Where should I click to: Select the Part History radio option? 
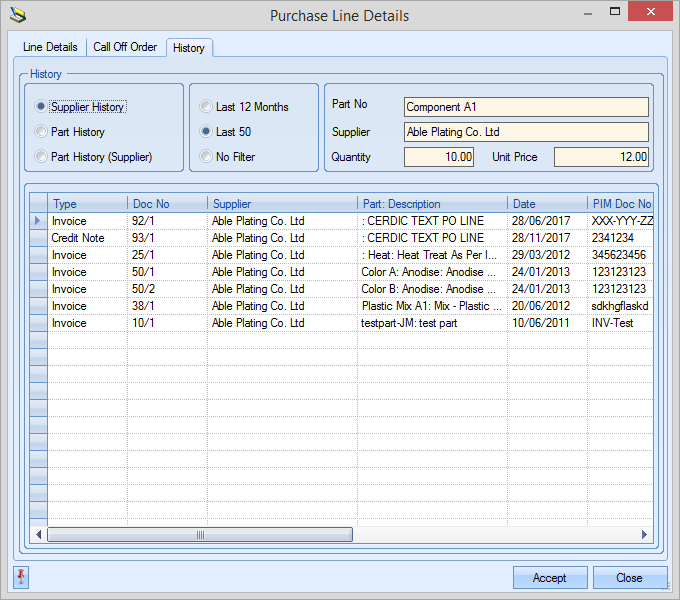click(x=41, y=132)
